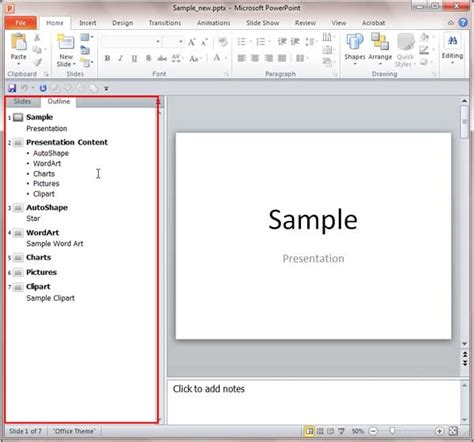Switch to the Slides pane tab
This screenshot has width=474, height=442.
(x=22, y=101)
